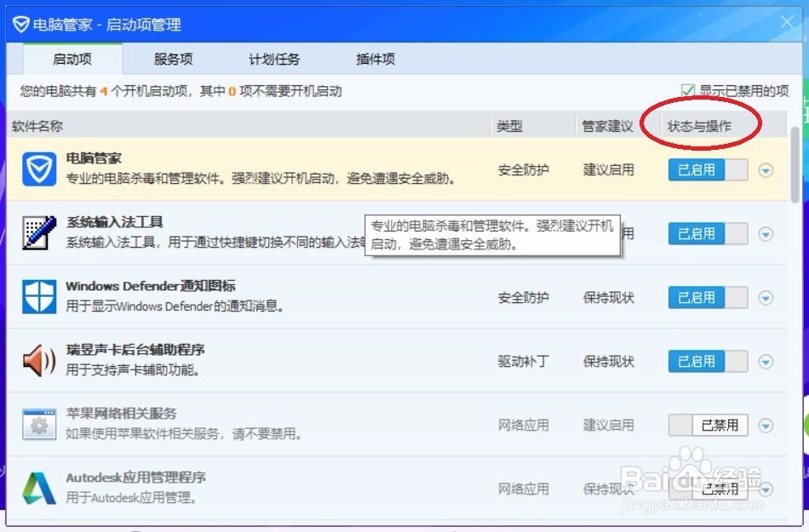Open dropdown arrow for 瑞昱声卡 row
The image size is (809, 532).
766,362
